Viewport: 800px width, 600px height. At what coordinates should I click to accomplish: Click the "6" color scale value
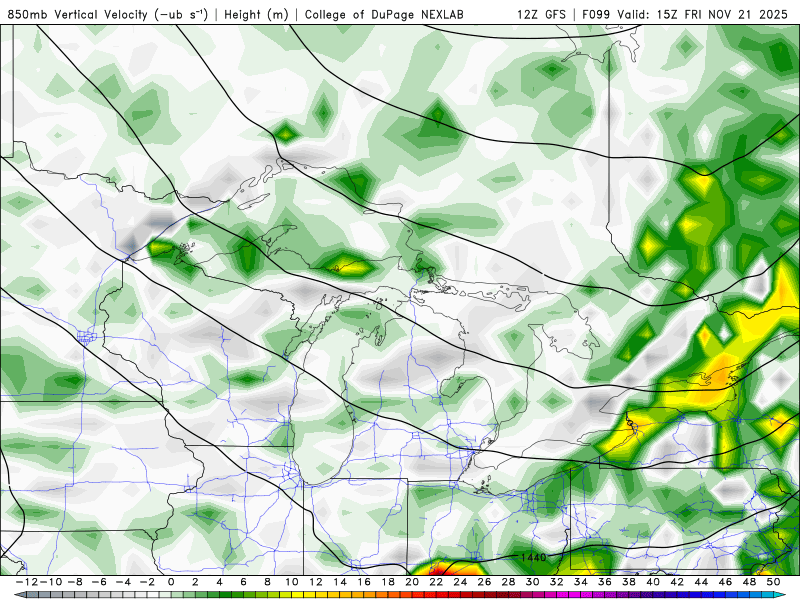[x=243, y=582]
